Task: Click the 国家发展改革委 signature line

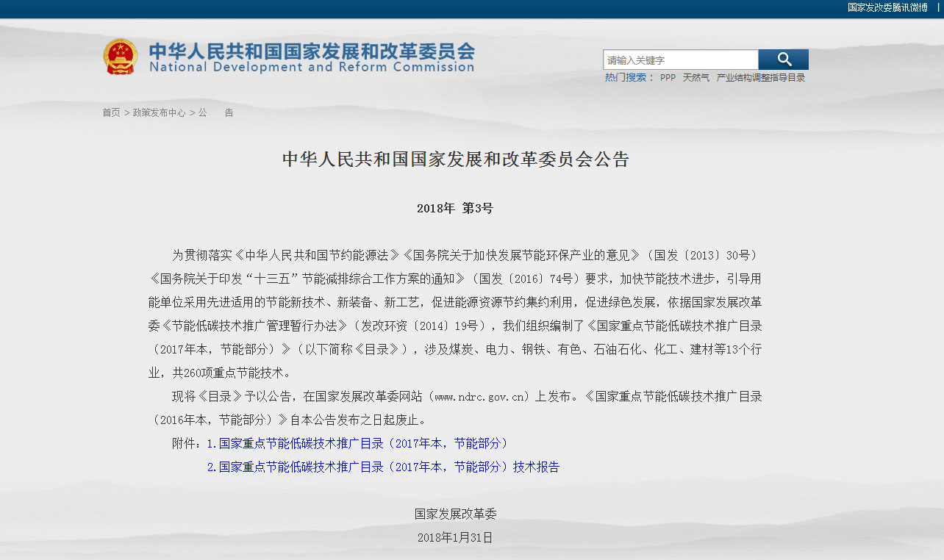Action: [455, 514]
